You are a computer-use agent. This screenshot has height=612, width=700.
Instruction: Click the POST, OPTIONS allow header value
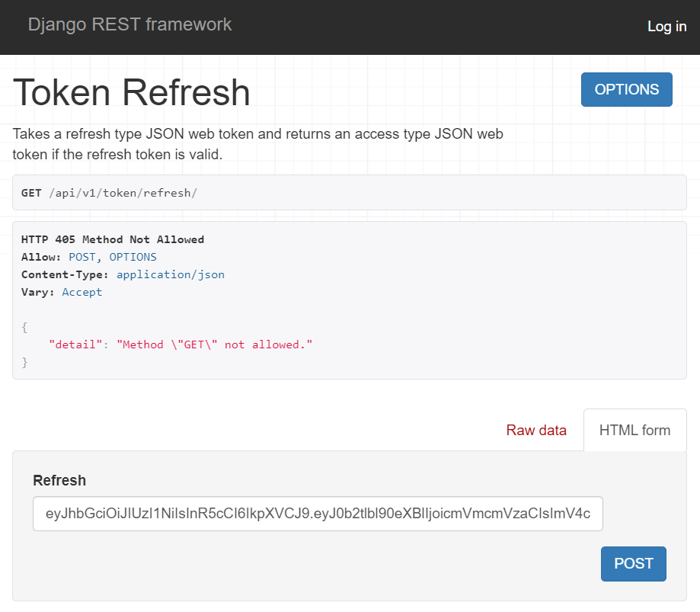coord(113,257)
